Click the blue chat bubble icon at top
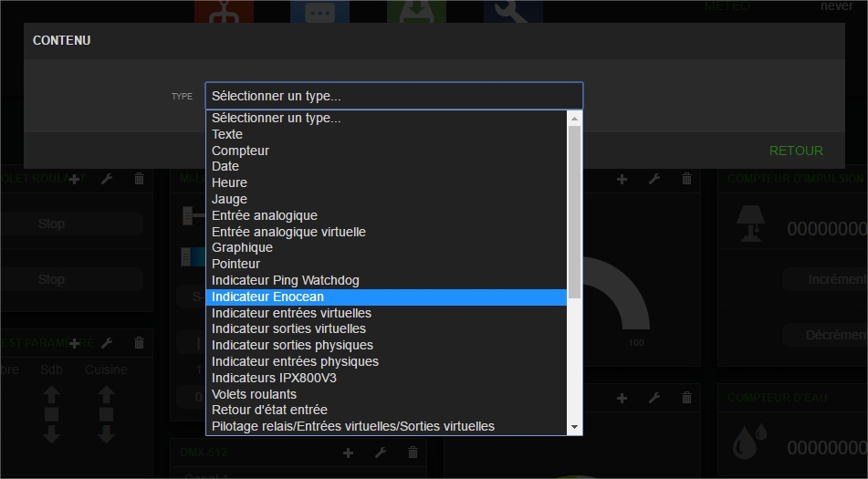Screen dimensions: 868x479 (x=319, y=11)
